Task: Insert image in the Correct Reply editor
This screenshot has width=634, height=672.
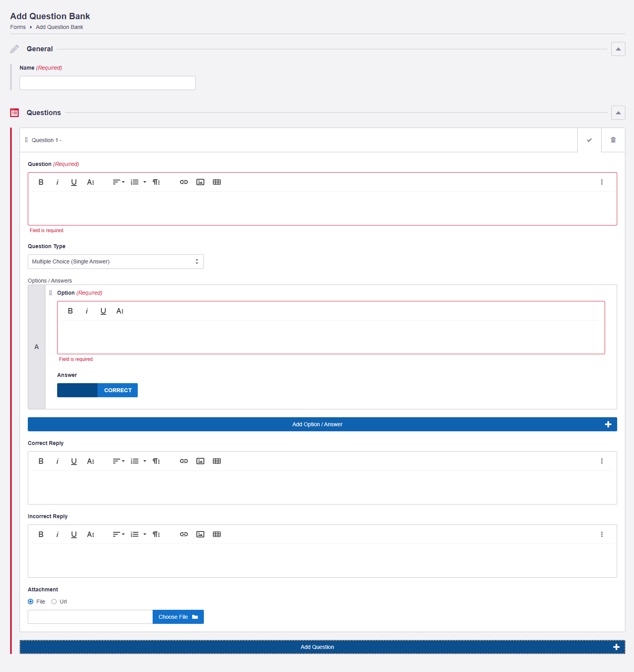Action: [200, 461]
